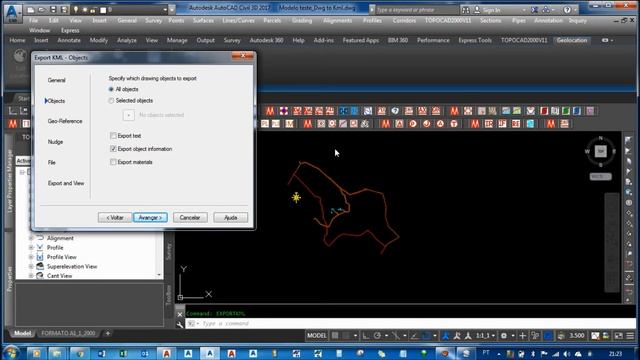Toggle polar tracking icon in status bar
The height and width of the screenshot is (360, 640).
tap(377, 336)
